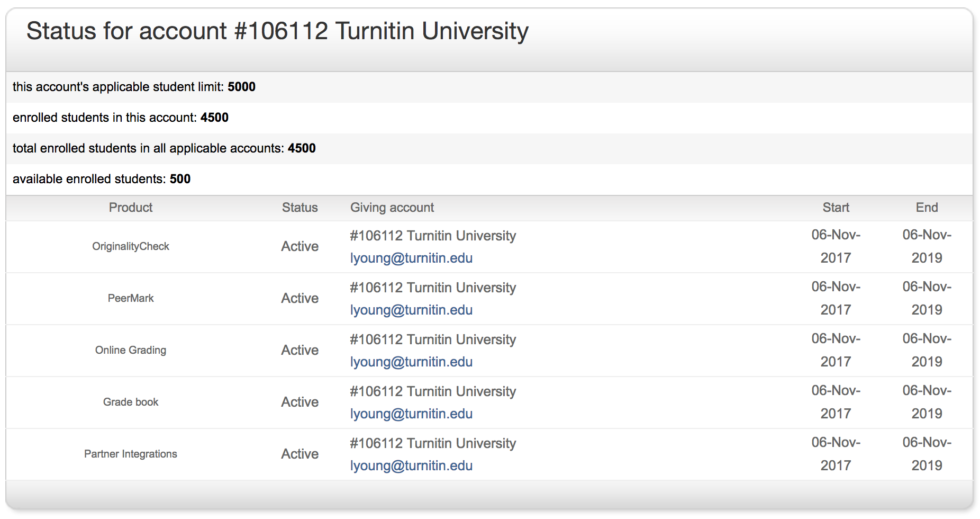Click the Product column header

(x=131, y=208)
